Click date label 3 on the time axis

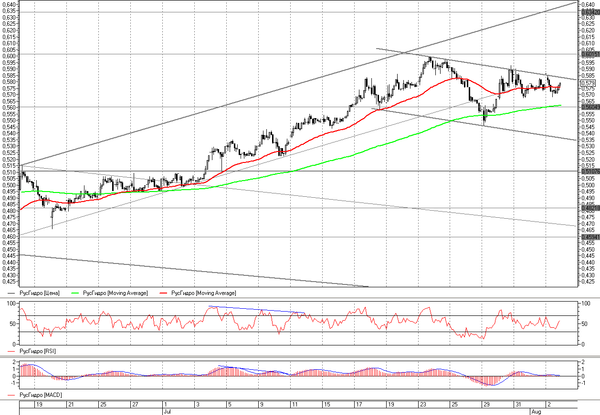[x=197, y=404]
